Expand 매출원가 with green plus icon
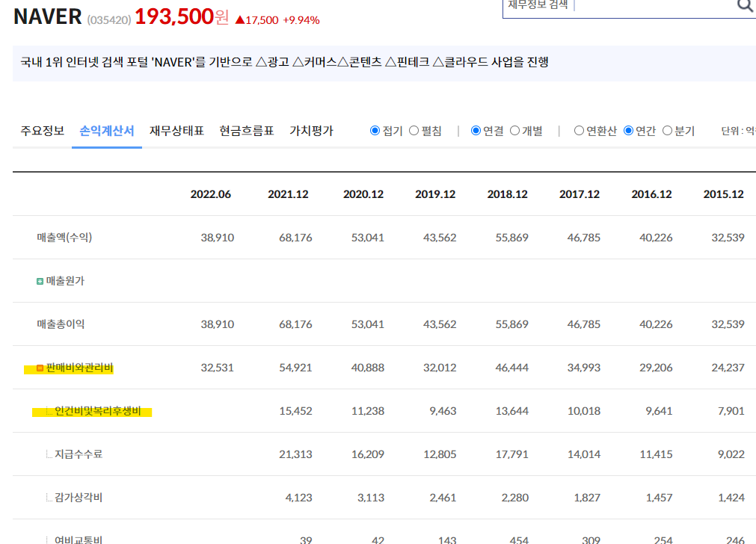This screenshot has width=756, height=544. 40,281
